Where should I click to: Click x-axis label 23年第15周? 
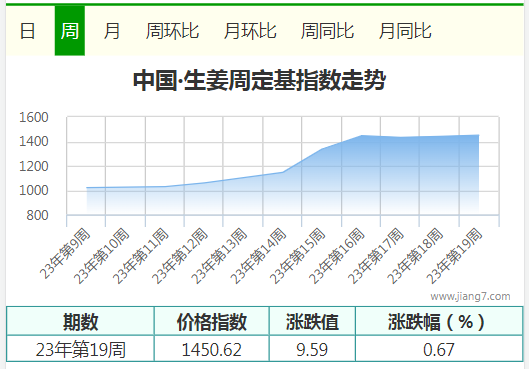(x=298, y=256)
